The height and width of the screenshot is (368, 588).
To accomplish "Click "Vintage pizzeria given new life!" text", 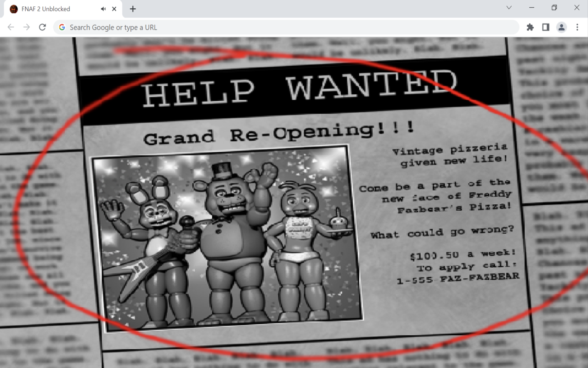I will 451,155.
